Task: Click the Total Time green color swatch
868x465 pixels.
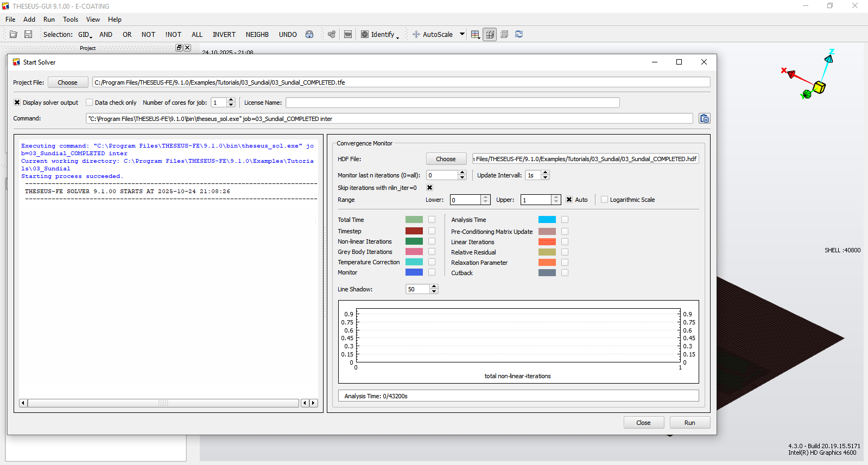Action: tap(414, 220)
